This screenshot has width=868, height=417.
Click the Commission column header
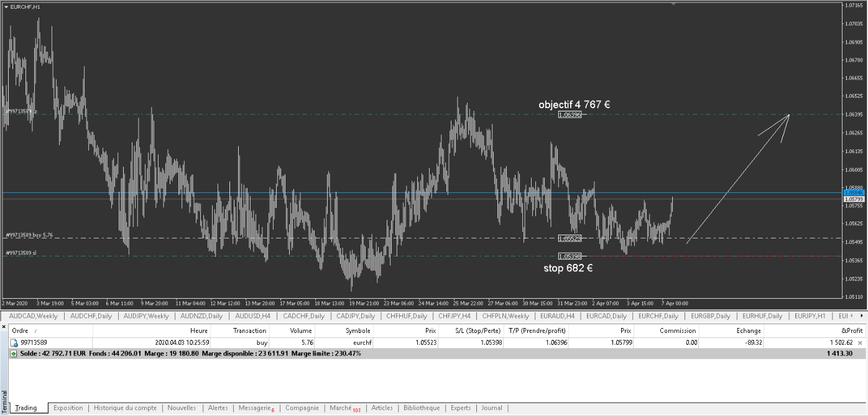pyautogui.click(x=667, y=330)
